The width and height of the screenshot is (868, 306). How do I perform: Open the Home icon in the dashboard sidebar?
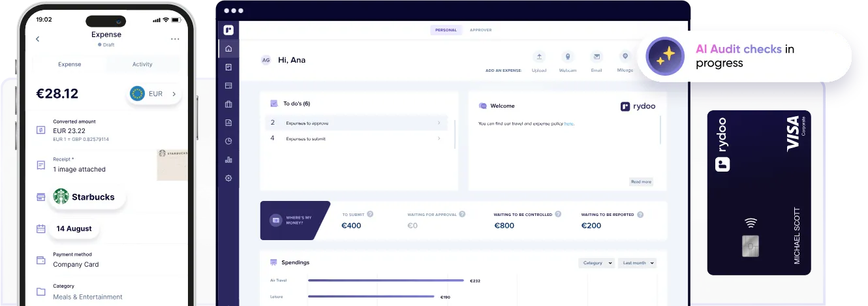[228, 49]
